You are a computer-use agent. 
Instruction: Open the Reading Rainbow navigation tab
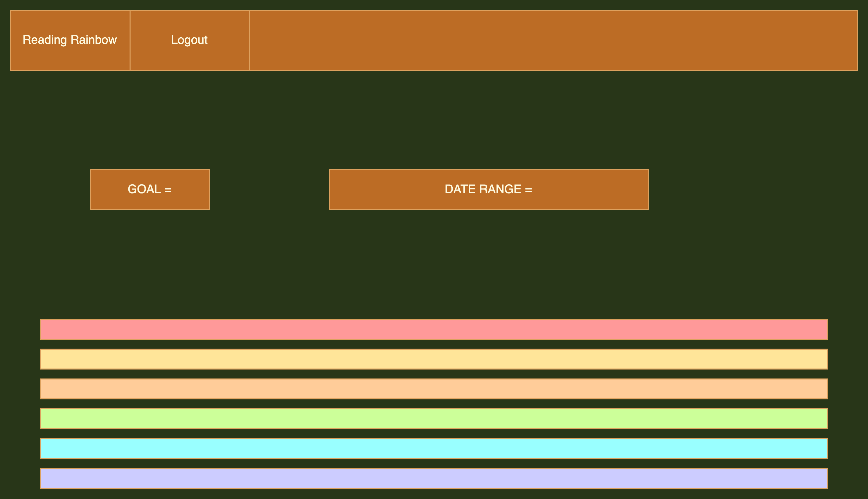pyautogui.click(x=70, y=40)
